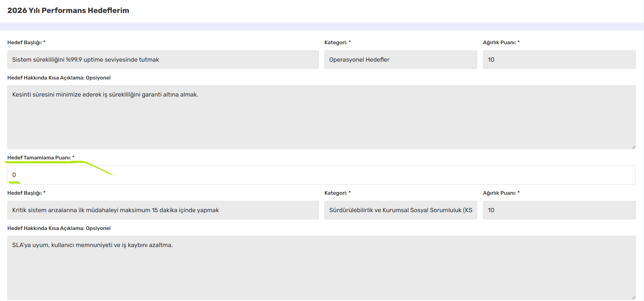The height and width of the screenshot is (301, 644).
Task: Click the '2026 Yılı Performans Hedeflerim' heading
Action: pos(68,11)
